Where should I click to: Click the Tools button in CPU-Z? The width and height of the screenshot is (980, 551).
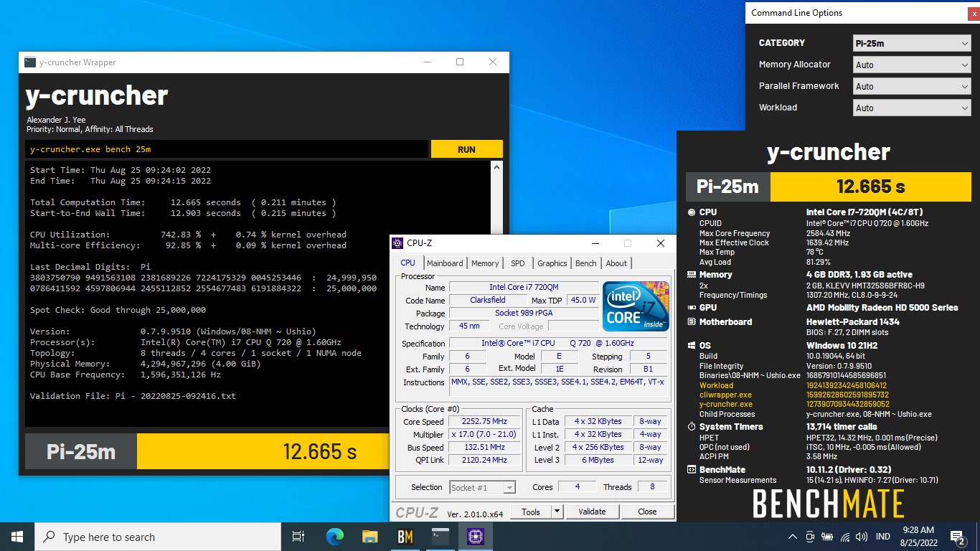pos(531,512)
